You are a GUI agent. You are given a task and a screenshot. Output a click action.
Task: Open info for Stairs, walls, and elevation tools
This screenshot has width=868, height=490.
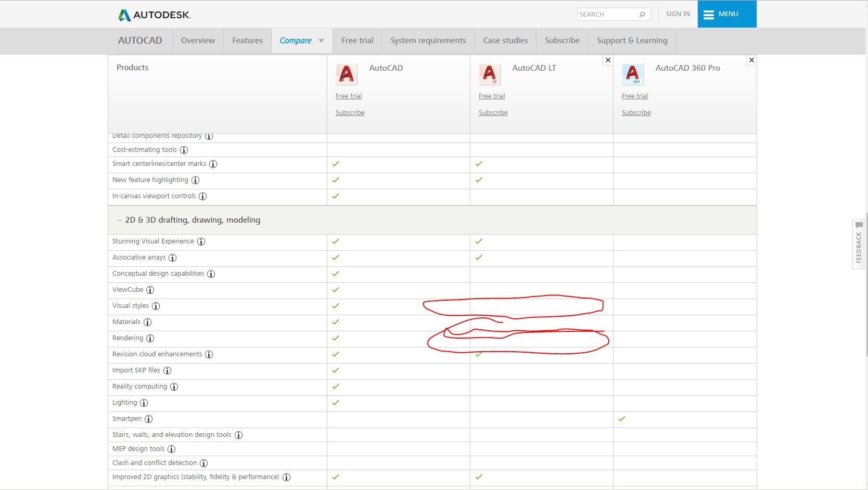238,435
